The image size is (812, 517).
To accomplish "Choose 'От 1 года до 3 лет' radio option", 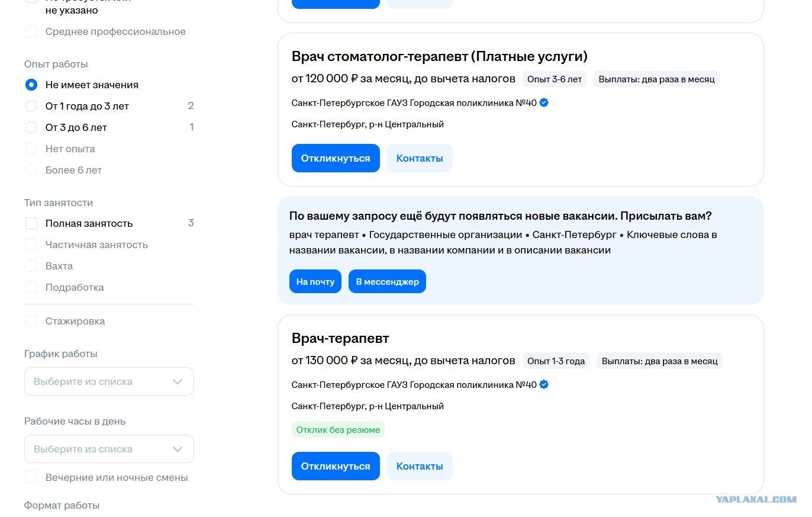I will coord(31,106).
